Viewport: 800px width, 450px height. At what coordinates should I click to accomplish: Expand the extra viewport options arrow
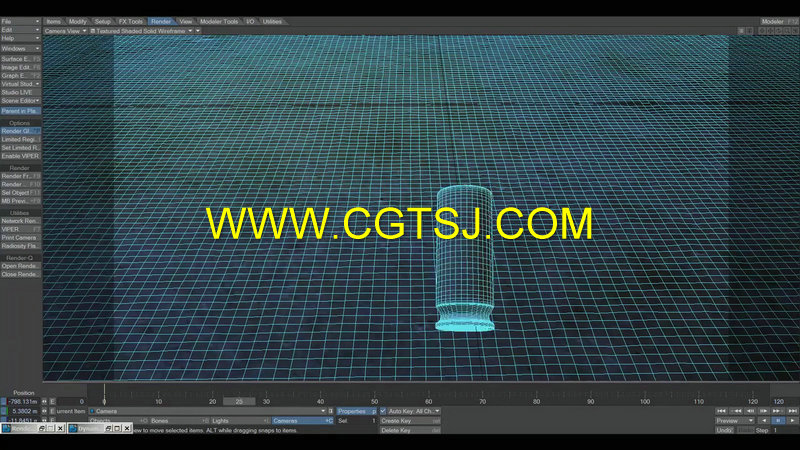pyautogui.click(x=198, y=31)
